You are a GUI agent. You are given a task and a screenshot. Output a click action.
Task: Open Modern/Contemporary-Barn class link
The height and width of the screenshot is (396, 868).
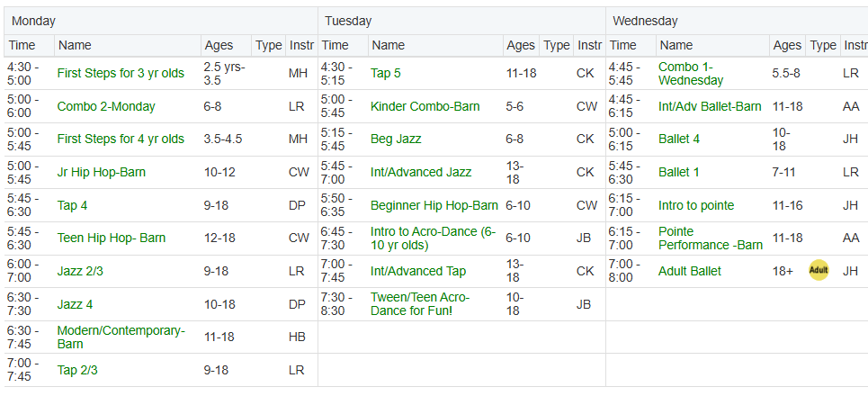pyautogui.click(x=121, y=337)
